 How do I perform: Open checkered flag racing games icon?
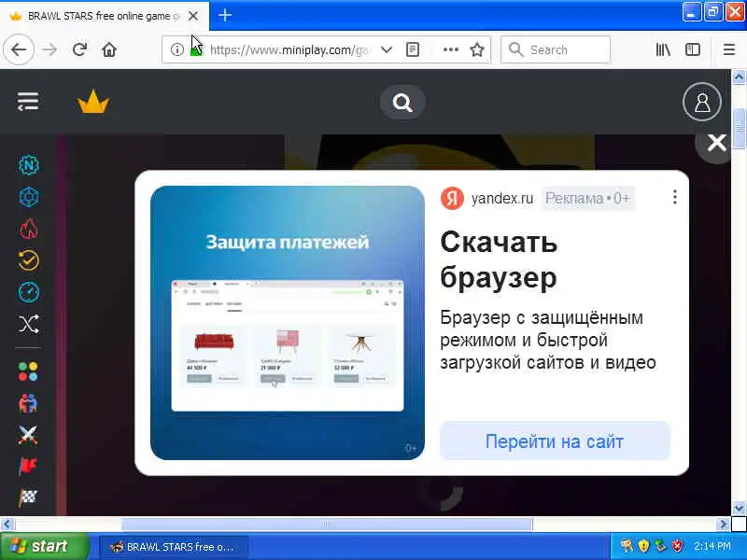pos(28,497)
